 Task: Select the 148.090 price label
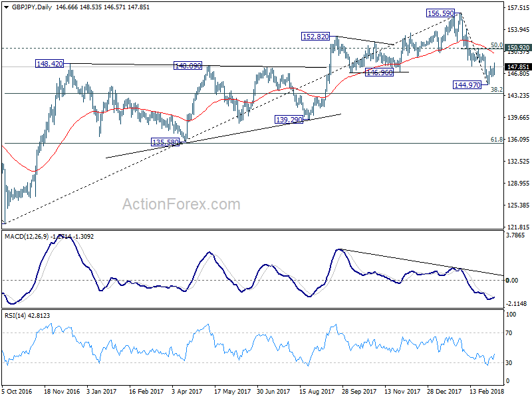pyautogui.click(x=188, y=66)
